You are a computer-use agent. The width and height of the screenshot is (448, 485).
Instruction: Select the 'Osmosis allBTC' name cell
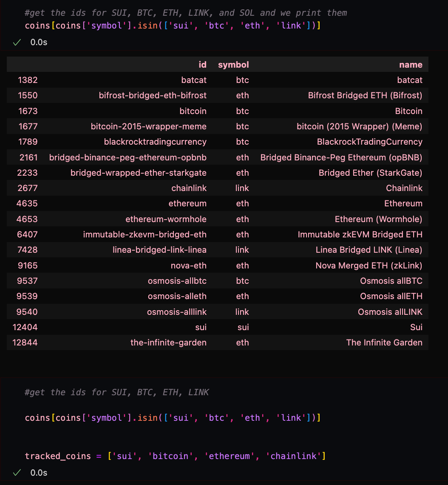click(x=391, y=281)
